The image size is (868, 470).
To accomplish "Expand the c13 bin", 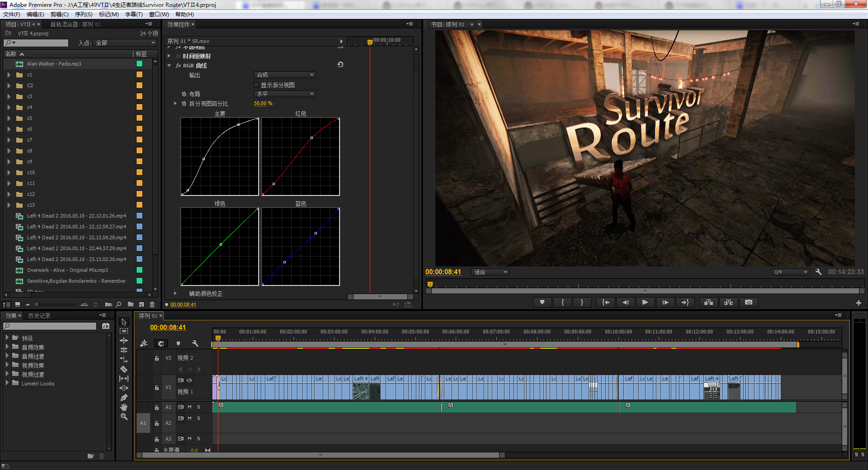I will point(9,205).
